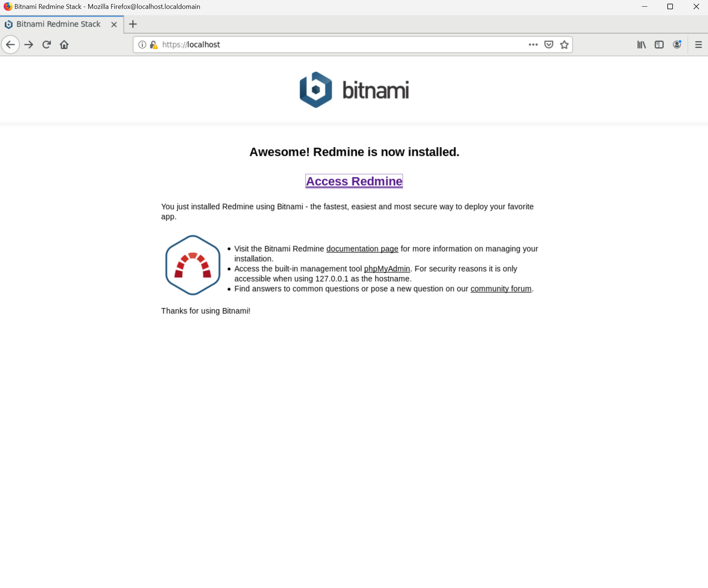
Task: Open a new tab with plus button
Action: [x=133, y=24]
